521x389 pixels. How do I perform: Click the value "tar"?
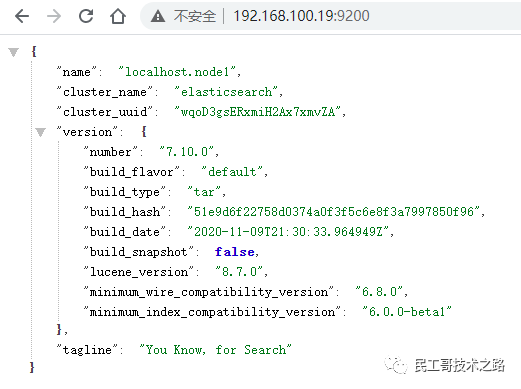pyautogui.click(x=204, y=192)
